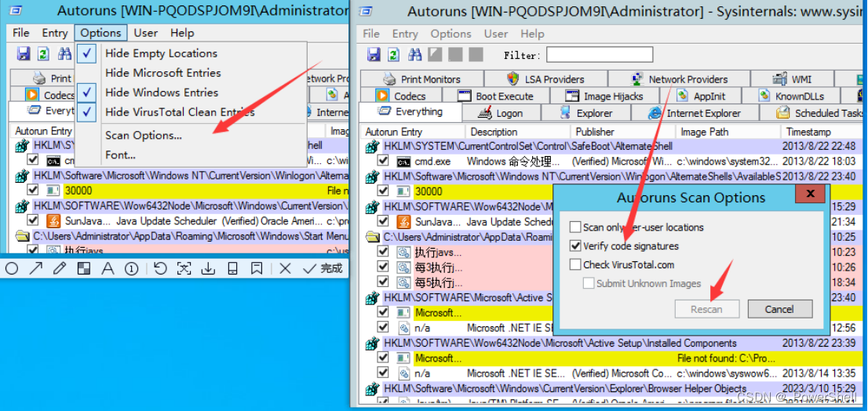This screenshot has height=411, width=868.
Task: Click the binoculars Find icon in the left window
Action: pyautogui.click(x=65, y=53)
